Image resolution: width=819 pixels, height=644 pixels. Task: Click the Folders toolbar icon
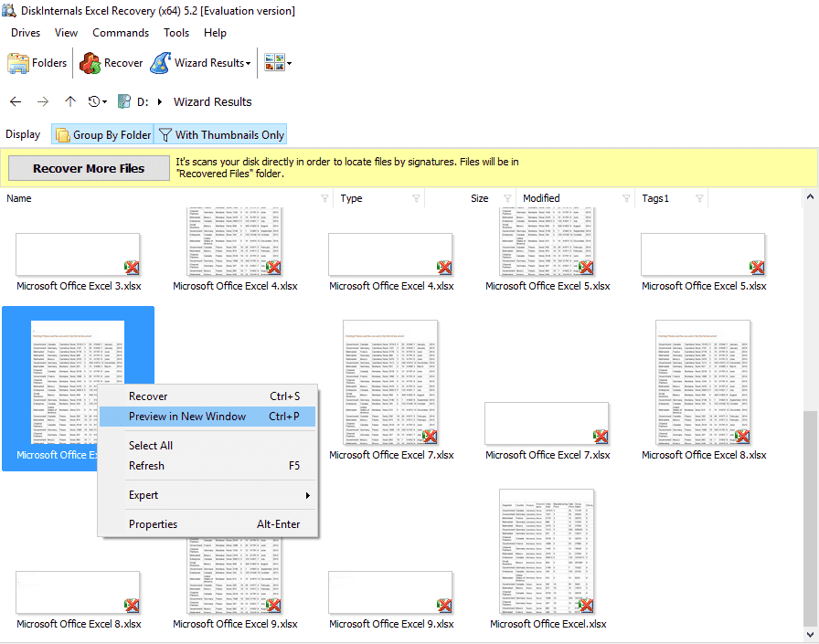tap(18, 63)
